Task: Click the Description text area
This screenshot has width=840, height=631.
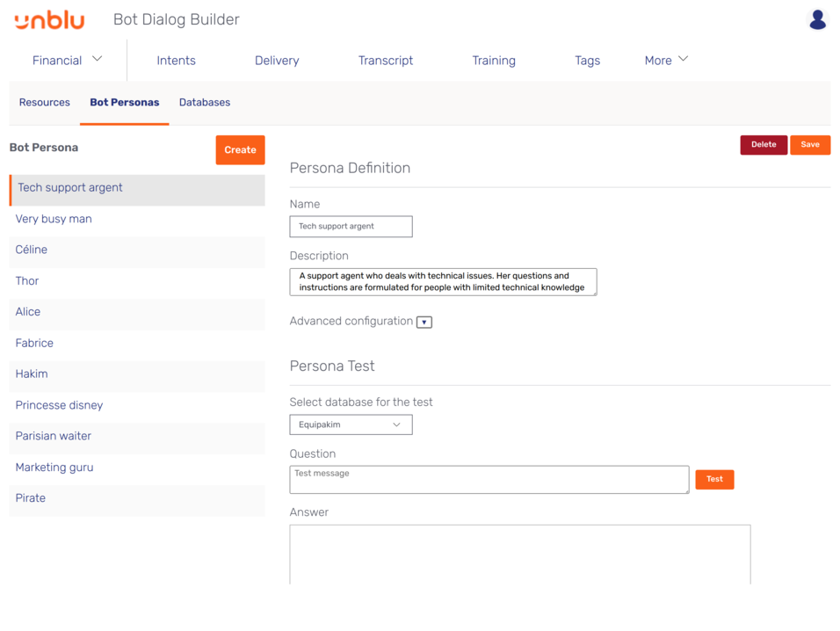Action: pyautogui.click(x=443, y=281)
